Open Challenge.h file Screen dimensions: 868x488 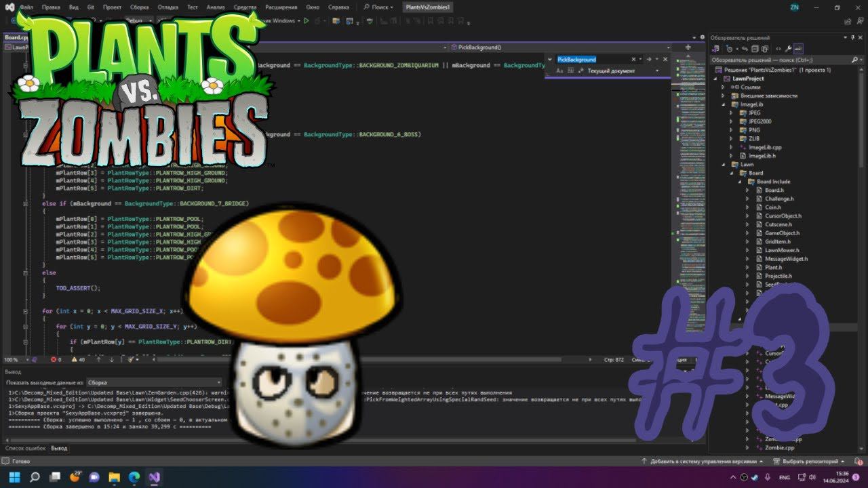click(x=774, y=199)
